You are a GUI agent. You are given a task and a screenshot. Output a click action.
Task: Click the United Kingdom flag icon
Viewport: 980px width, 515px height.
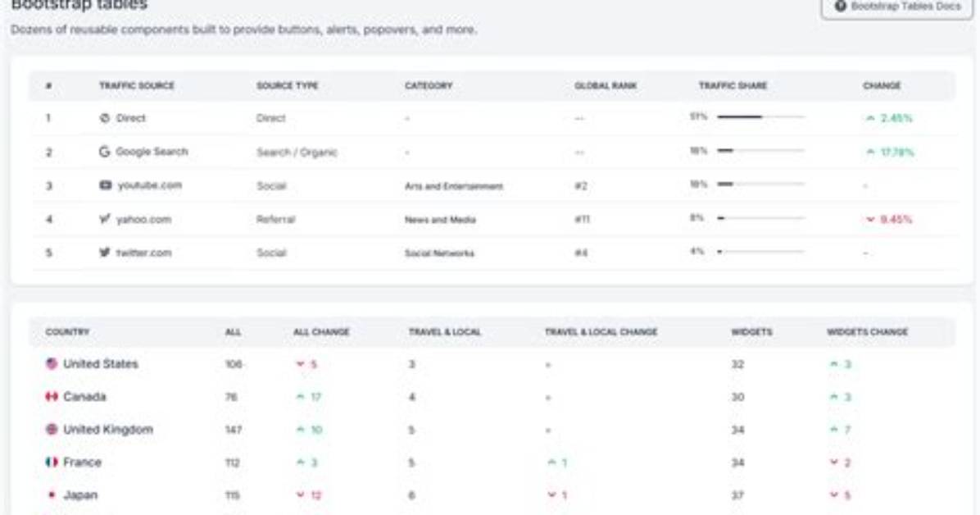point(52,429)
